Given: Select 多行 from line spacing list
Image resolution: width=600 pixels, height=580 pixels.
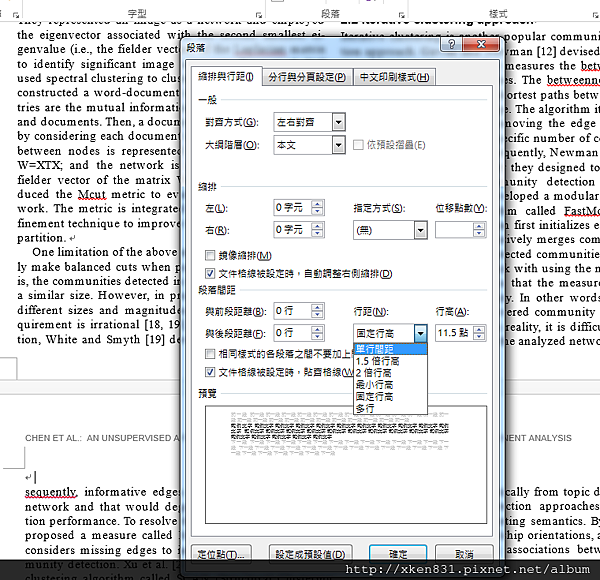Looking at the screenshot, I should point(390,408).
